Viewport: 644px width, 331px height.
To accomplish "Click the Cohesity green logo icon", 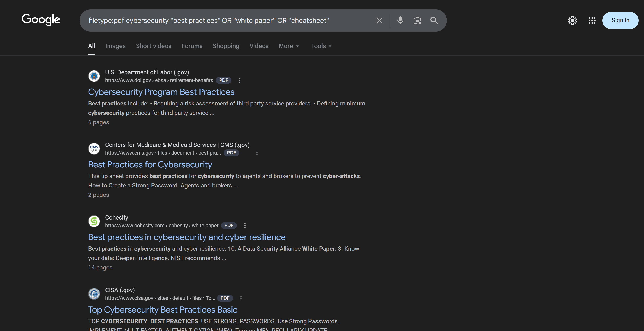I will coord(94,221).
